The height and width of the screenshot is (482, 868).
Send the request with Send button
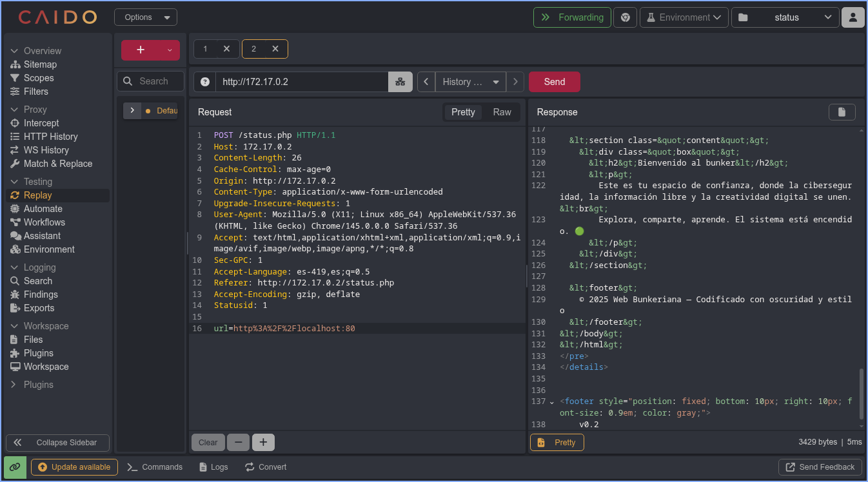click(x=554, y=82)
